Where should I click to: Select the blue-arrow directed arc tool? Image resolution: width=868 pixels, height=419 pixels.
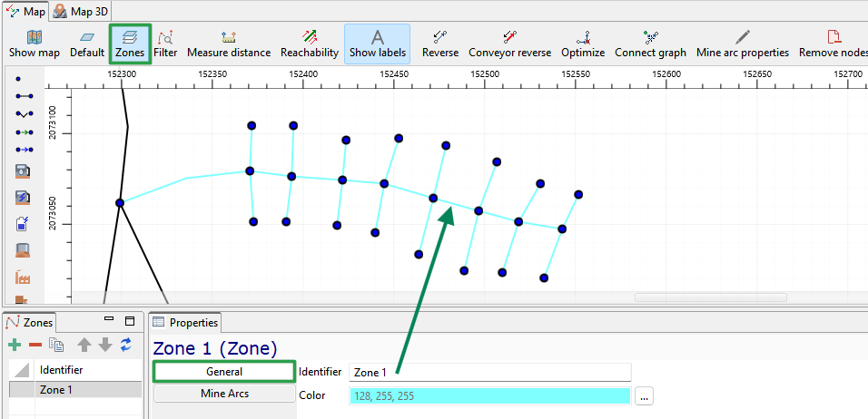tap(25, 150)
